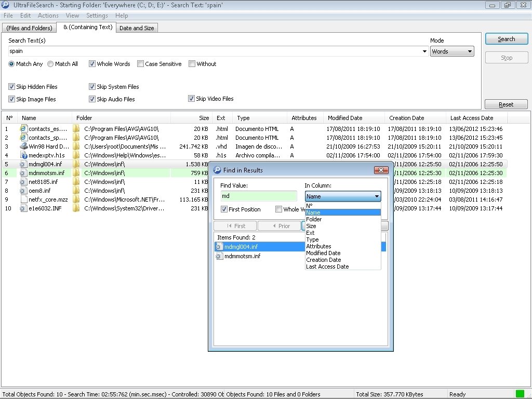Collapse the In Column combo box
The height and width of the screenshot is (399, 532).
(x=343, y=196)
